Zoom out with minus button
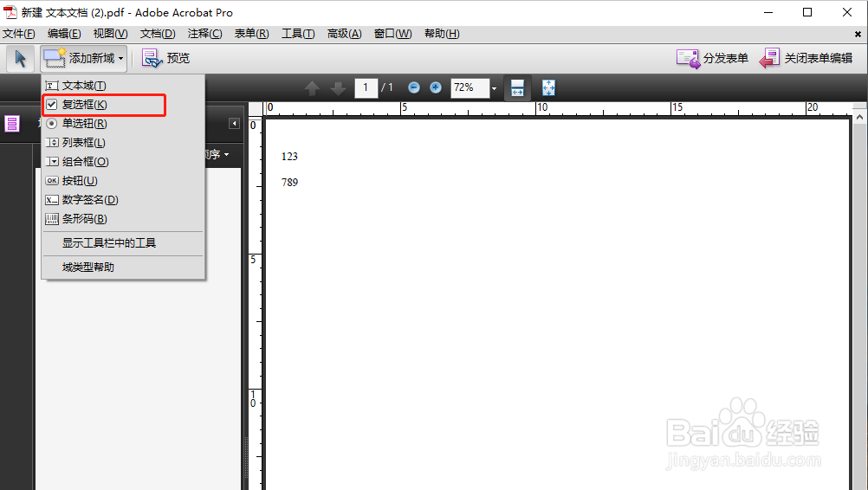The image size is (868, 490). click(x=413, y=87)
